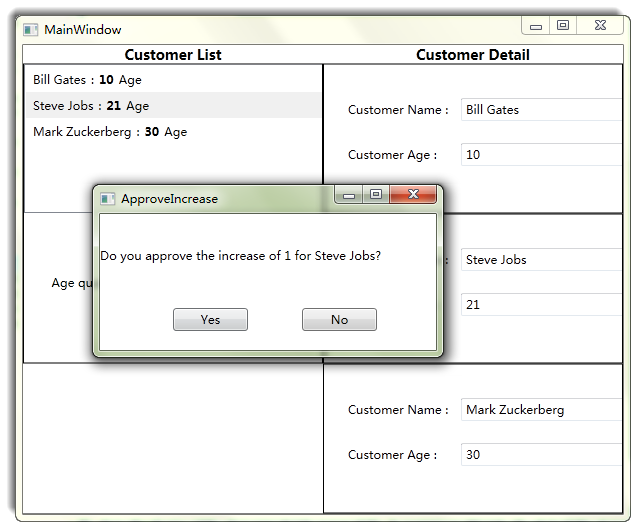Select Bill Gates in Customer List

tap(173, 80)
